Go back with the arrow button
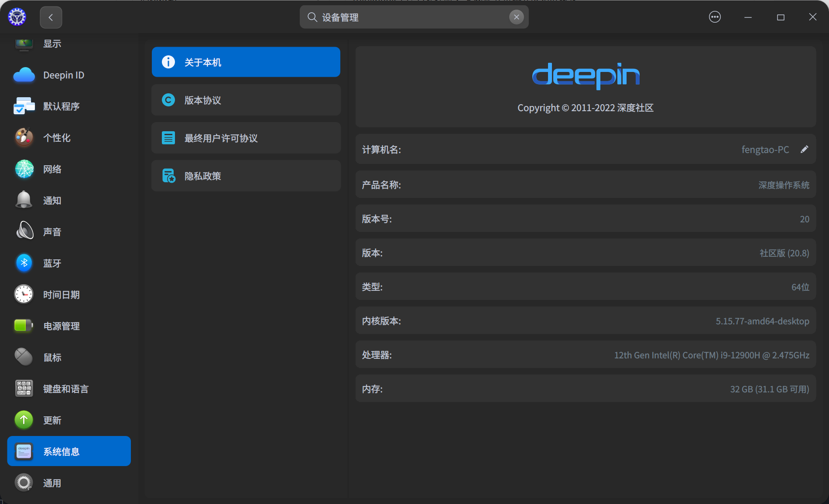 [51, 17]
